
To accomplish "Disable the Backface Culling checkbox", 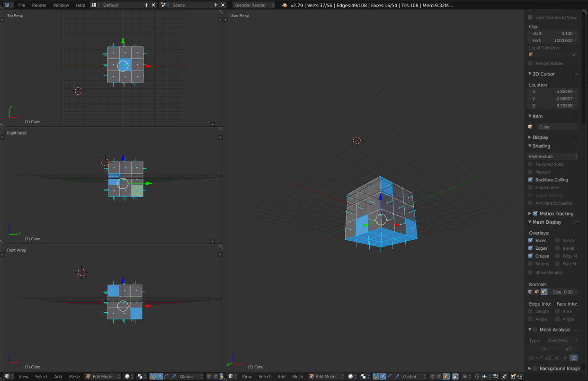I will coord(530,180).
